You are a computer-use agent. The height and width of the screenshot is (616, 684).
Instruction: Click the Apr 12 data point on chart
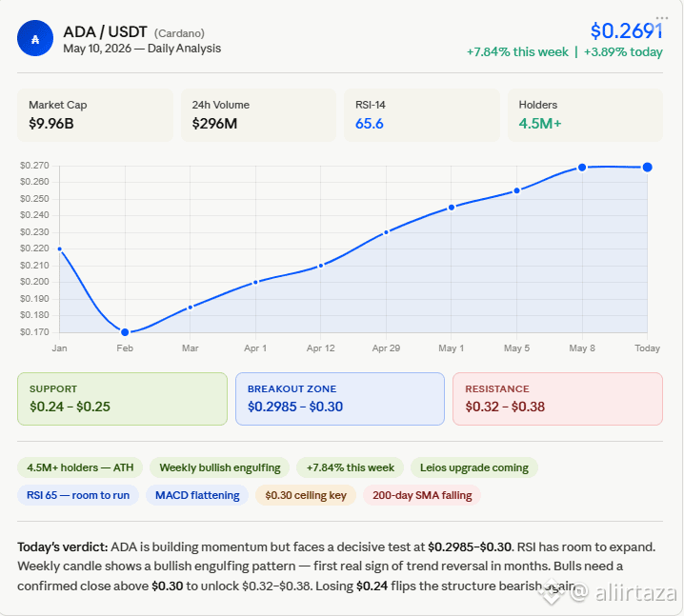tap(321, 266)
